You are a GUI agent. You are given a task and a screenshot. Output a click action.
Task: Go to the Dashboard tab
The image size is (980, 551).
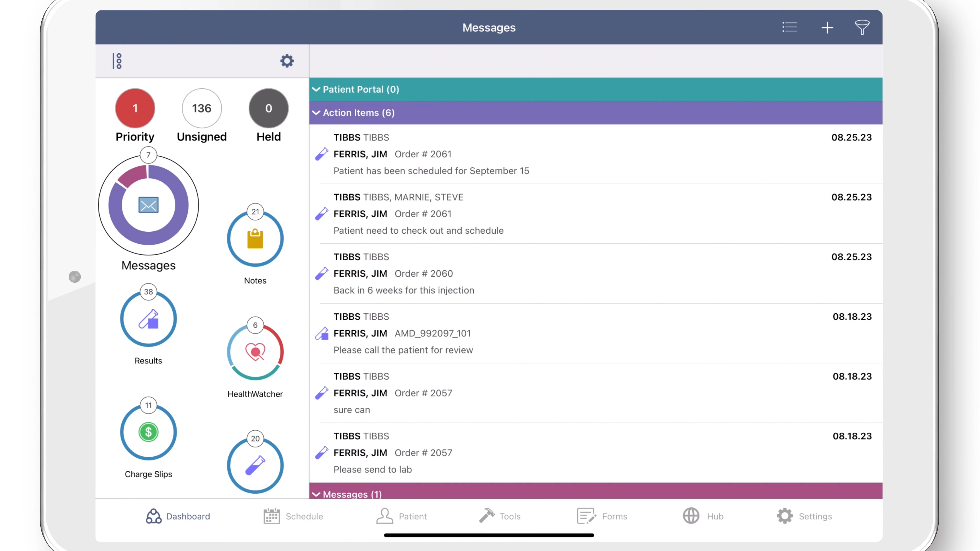pyautogui.click(x=178, y=516)
